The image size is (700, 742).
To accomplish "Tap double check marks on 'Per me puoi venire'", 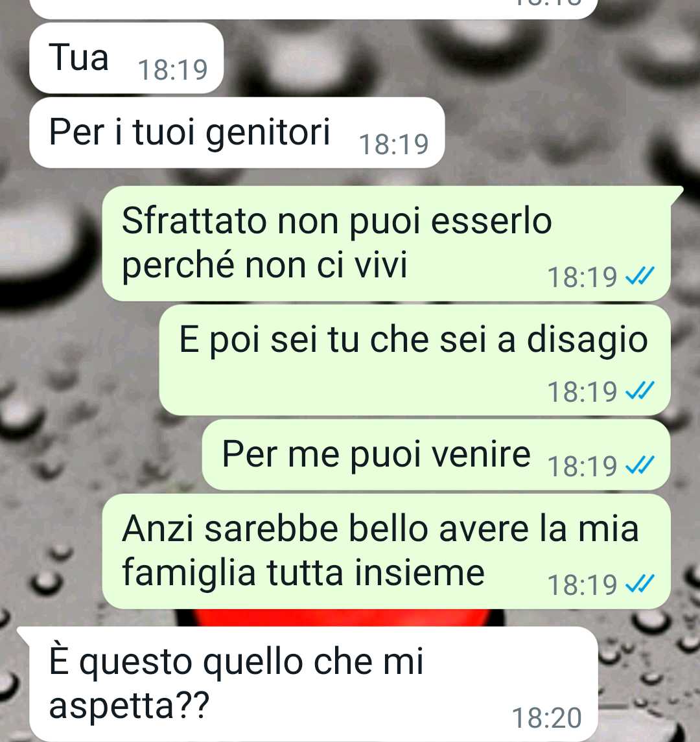I will [640, 465].
